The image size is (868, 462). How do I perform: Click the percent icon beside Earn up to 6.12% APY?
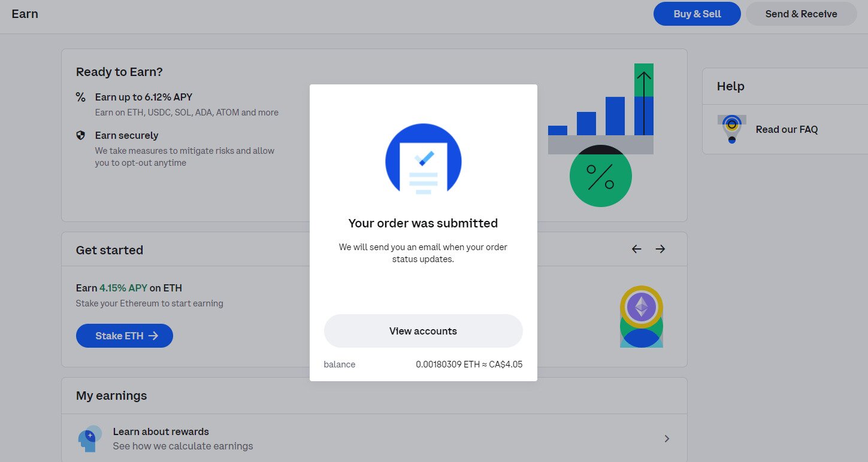(80, 97)
